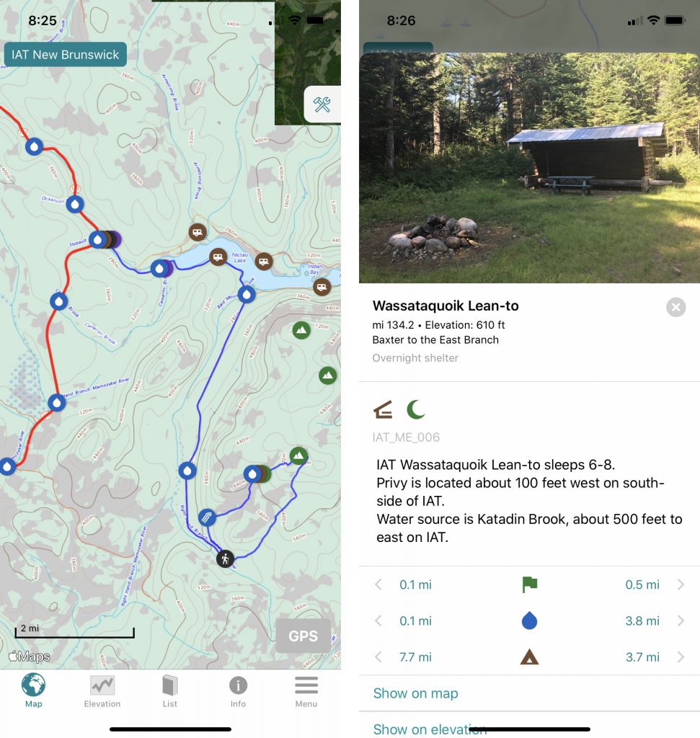Image resolution: width=700 pixels, height=738 pixels.
Task: Tap the green flag waypoint icon
Action: pos(530,584)
